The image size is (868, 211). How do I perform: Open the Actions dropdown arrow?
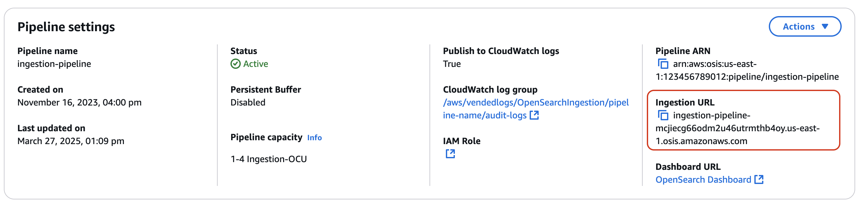click(825, 26)
